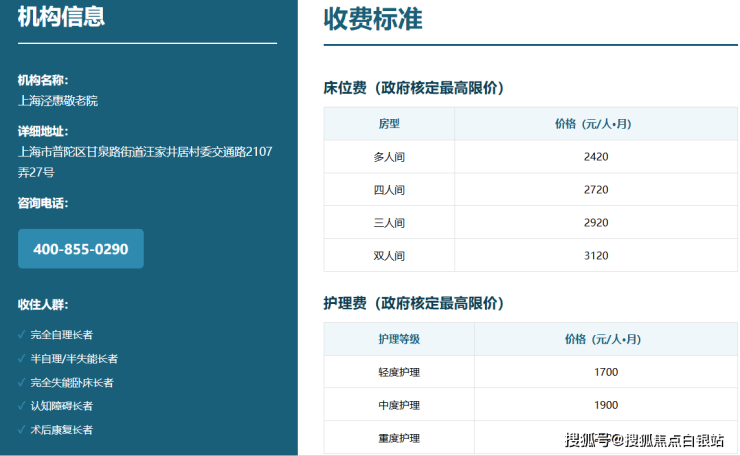Click the 房型 column header
This screenshot has width=740, height=456.
coord(389,124)
